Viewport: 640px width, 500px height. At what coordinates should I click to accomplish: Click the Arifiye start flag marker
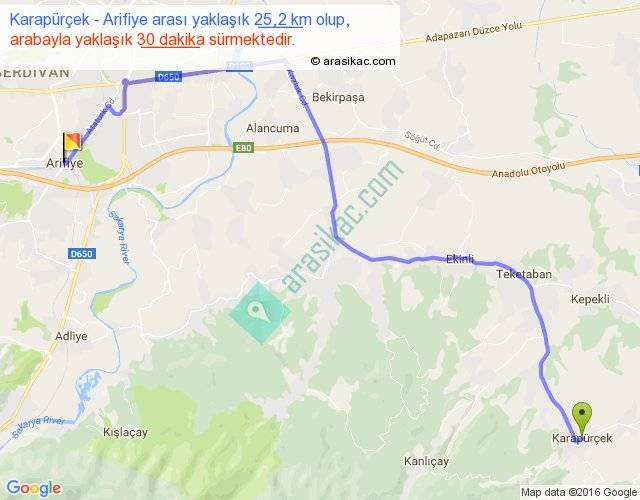(71, 147)
